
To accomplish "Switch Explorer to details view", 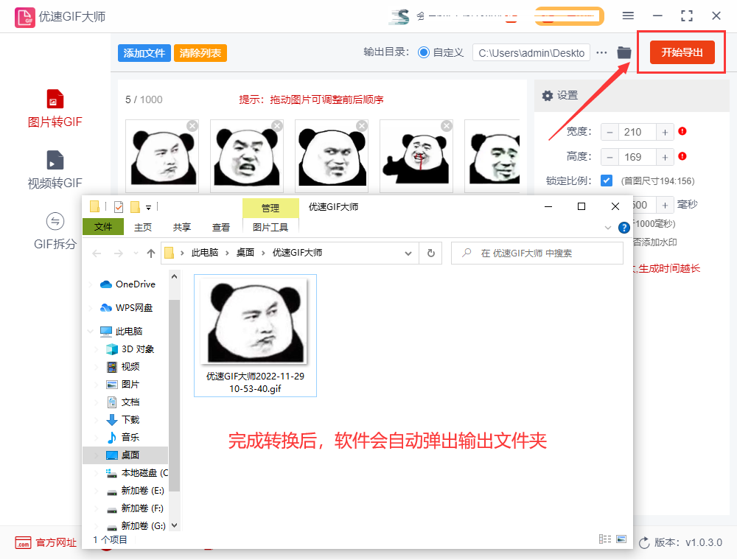I will click(x=605, y=539).
